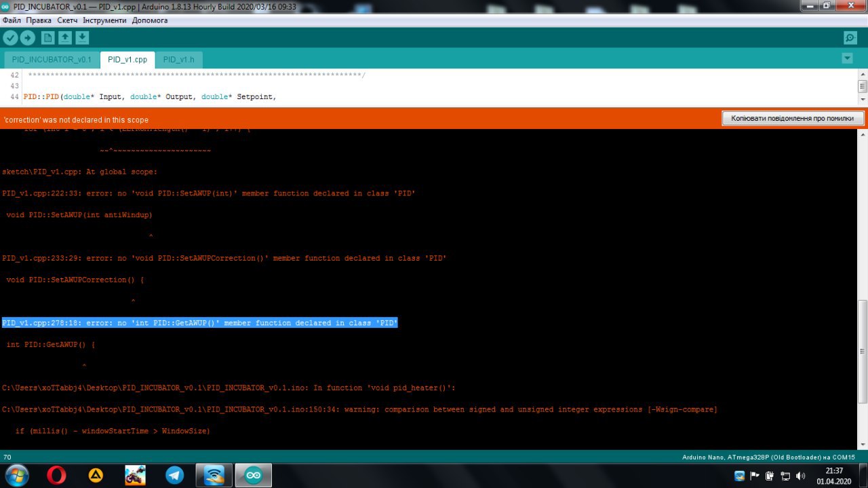Viewport: 868px width, 488px height.
Task: Open the tab options dropdown arrow
Action: 847,58
